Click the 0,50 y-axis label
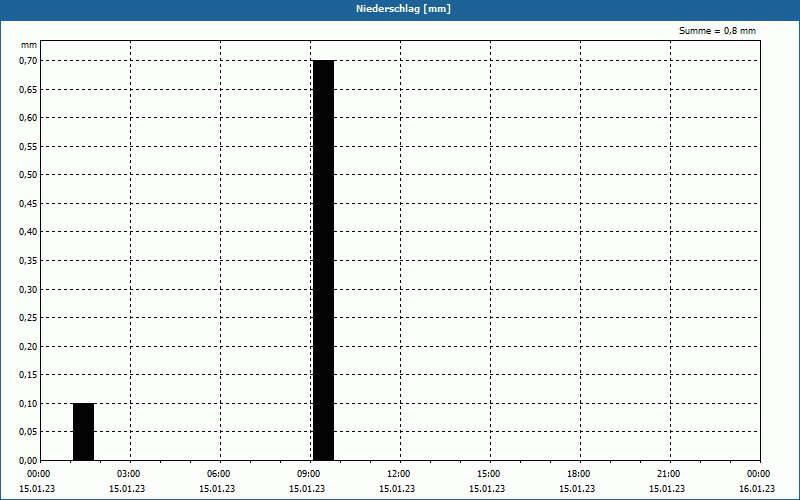Image resolution: width=800 pixels, height=500 pixels. (28, 175)
